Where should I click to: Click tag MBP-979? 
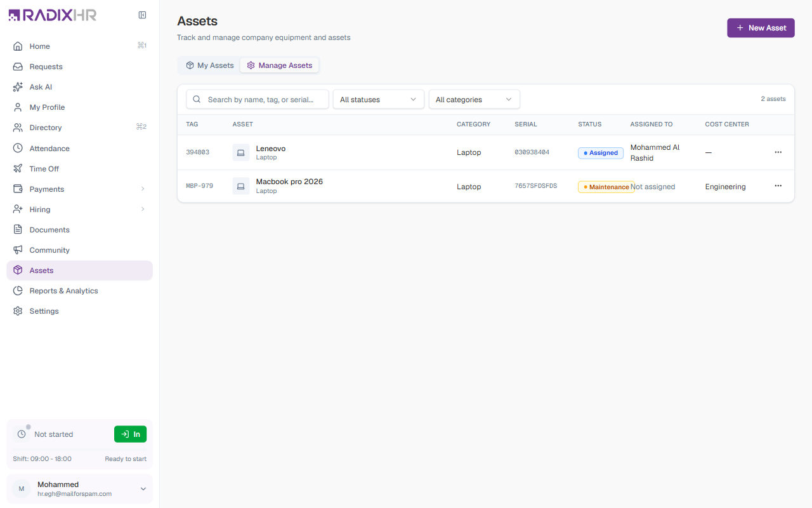(x=199, y=186)
